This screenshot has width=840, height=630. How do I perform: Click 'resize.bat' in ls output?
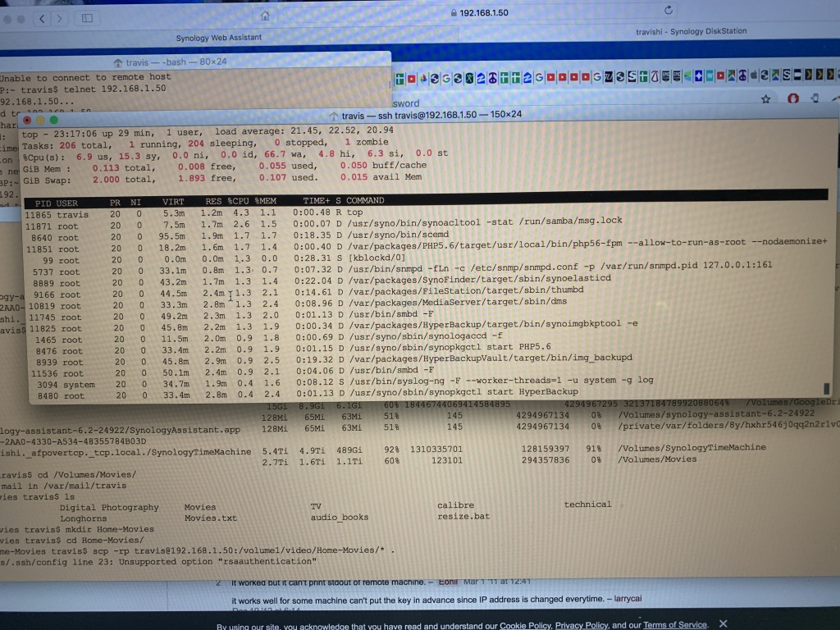tap(463, 517)
